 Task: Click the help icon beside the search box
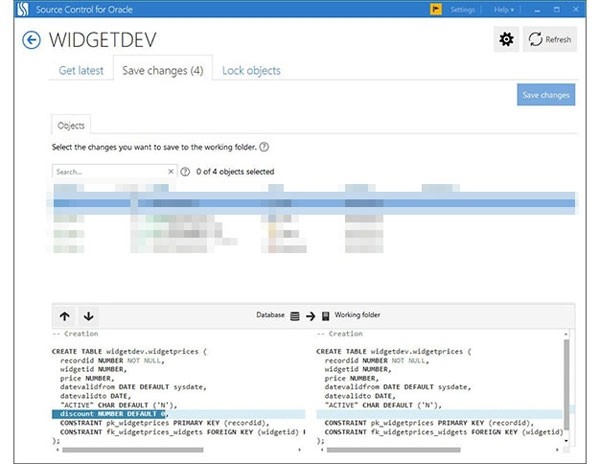pos(186,172)
